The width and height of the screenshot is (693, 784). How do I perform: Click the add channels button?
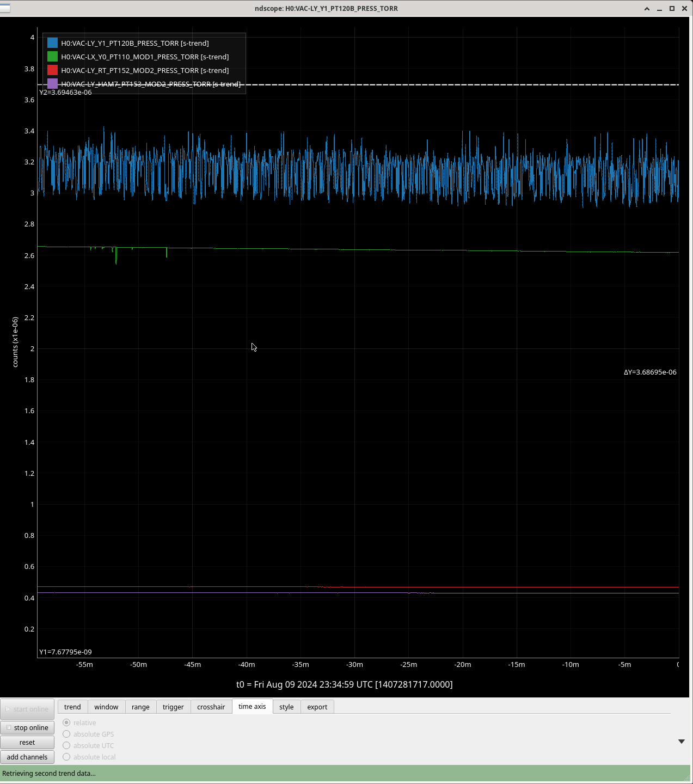point(27,757)
